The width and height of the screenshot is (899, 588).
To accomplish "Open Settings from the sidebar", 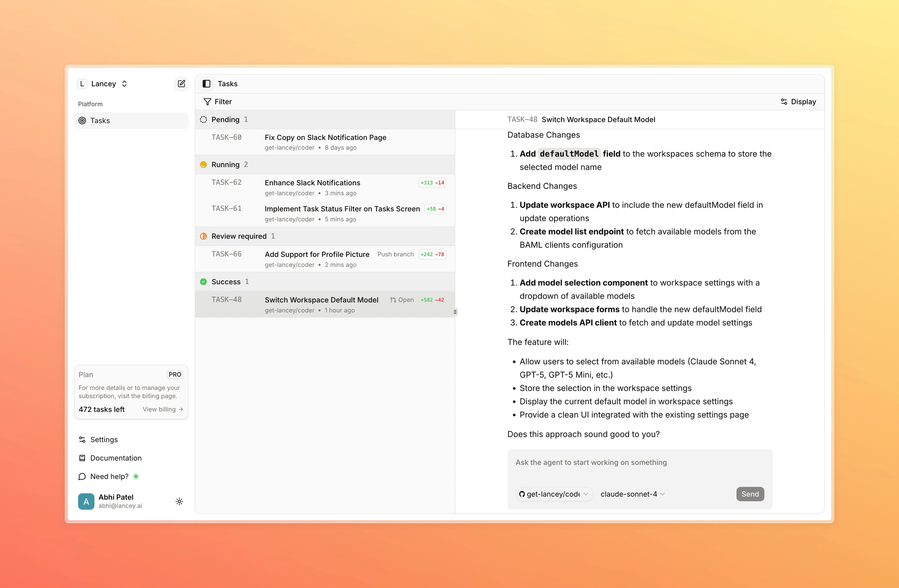I will click(x=104, y=439).
